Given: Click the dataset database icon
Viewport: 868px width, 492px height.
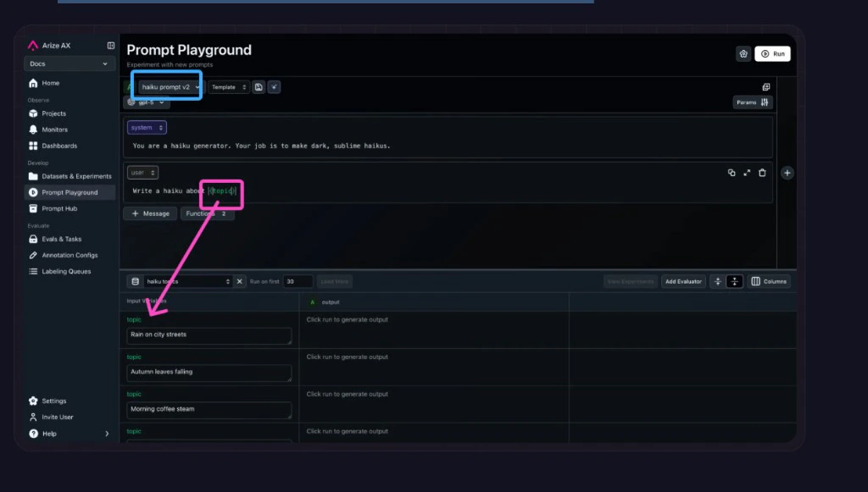Looking at the screenshot, I should (135, 281).
